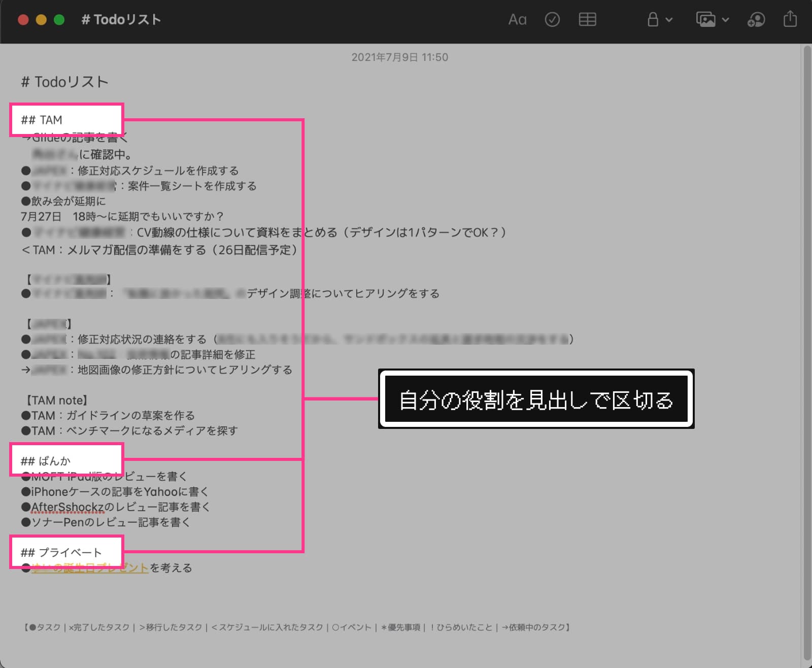
Task: Expand the media options chevron
Action: point(725,20)
